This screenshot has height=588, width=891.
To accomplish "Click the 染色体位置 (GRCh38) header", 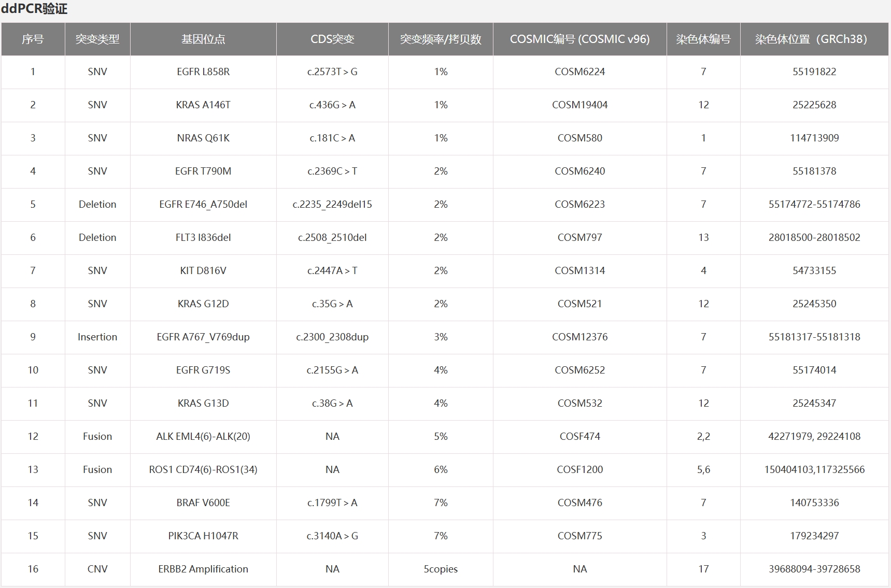I will (814, 39).
